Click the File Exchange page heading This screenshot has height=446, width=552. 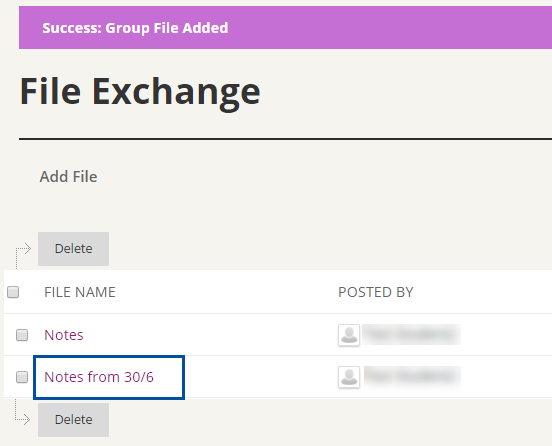[x=140, y=92]
